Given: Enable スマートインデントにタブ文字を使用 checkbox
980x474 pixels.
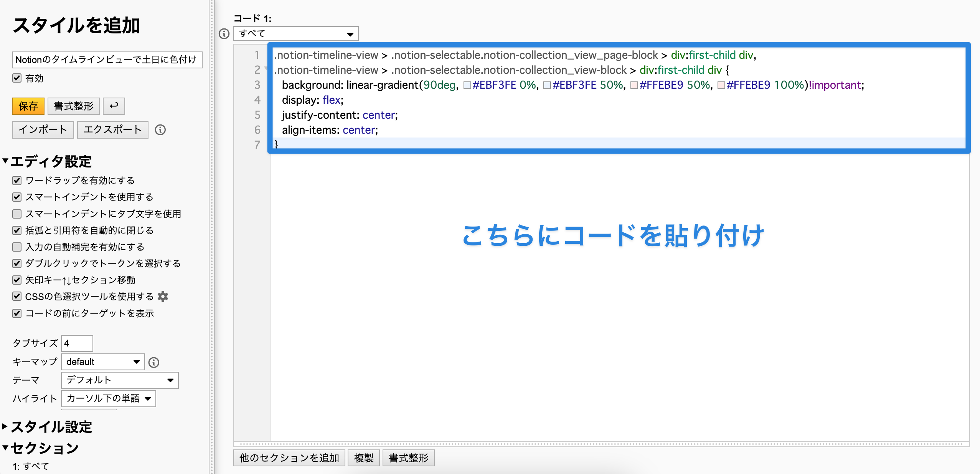Looking at the screenshot, I should (17, 214).
